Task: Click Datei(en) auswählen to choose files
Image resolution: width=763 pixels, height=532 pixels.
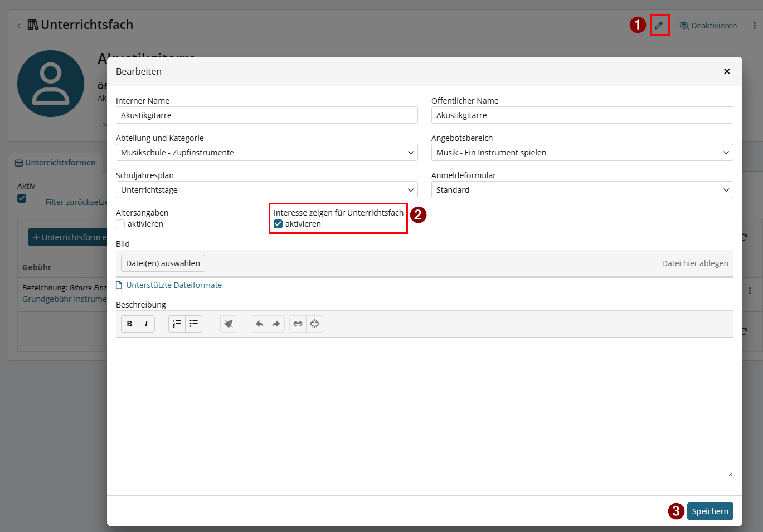Action: 163,263
